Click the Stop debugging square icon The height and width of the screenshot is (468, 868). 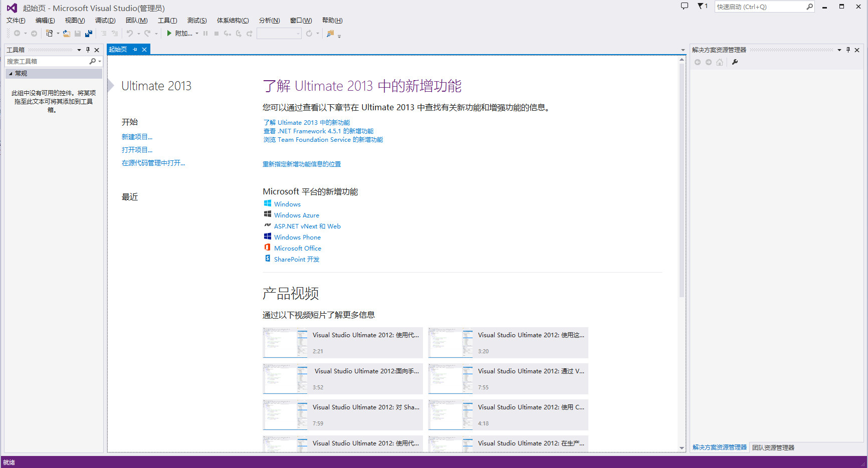(x=216, y=34)
